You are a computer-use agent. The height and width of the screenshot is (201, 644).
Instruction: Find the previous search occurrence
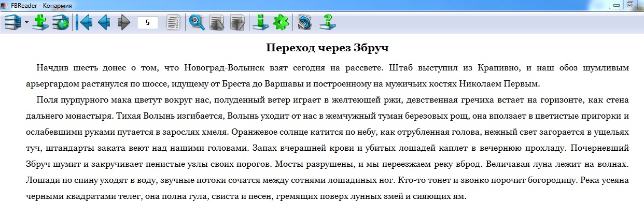point(217,22)
